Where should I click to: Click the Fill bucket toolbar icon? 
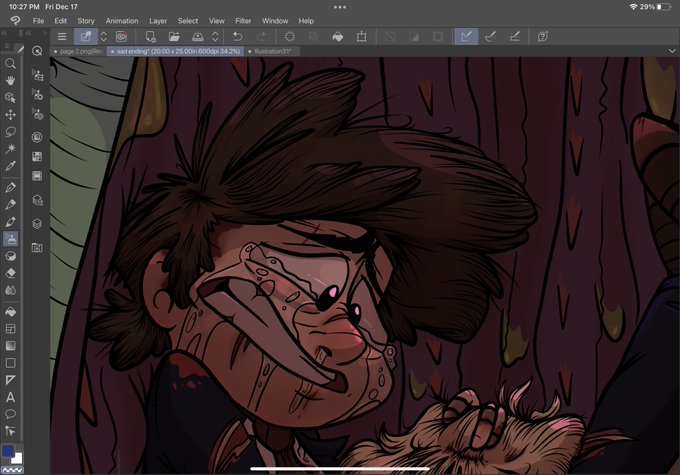click(337, 36)
